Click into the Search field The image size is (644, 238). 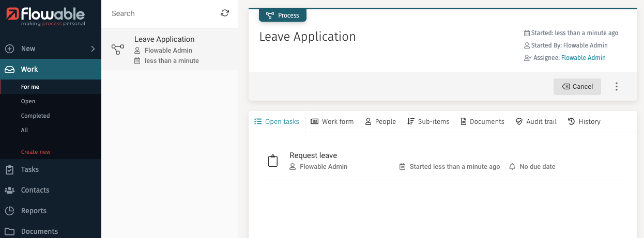160,13
